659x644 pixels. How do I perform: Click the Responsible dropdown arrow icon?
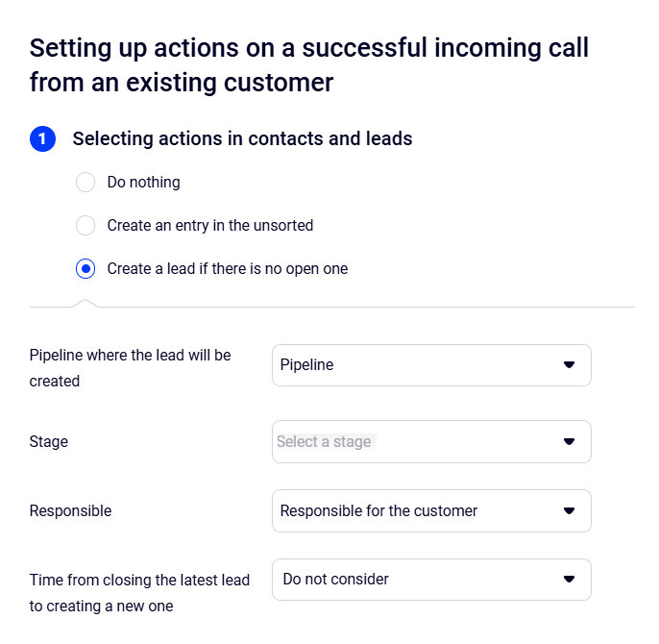click(x=569, y=511)
